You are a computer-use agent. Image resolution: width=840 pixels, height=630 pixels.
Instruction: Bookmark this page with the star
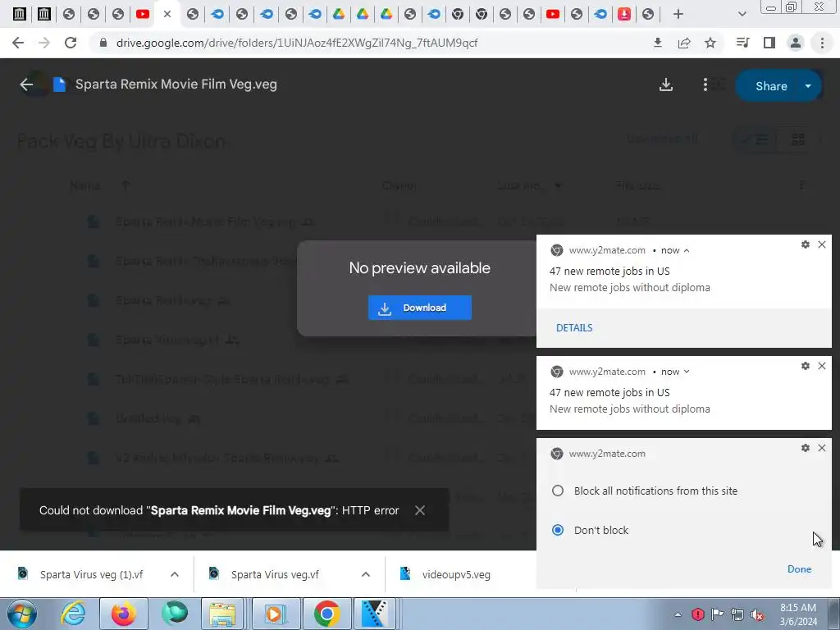tap(710, 43)
